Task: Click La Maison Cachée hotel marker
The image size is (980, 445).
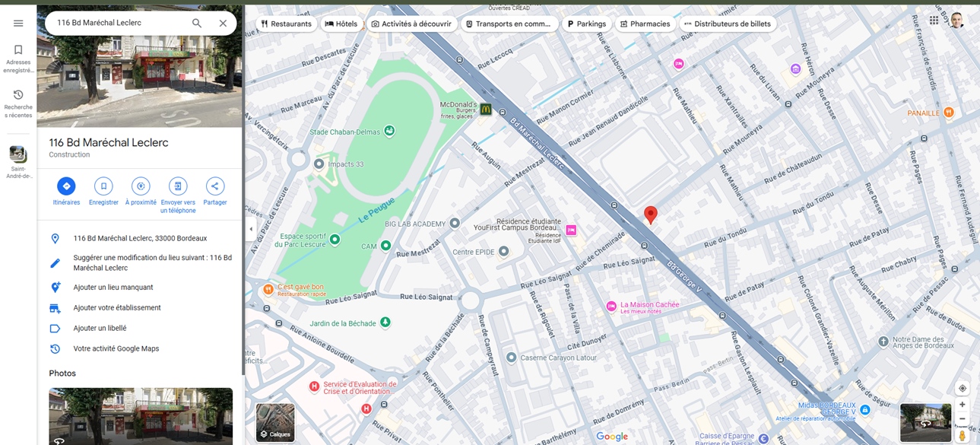Action: click(x=611, y=307)
